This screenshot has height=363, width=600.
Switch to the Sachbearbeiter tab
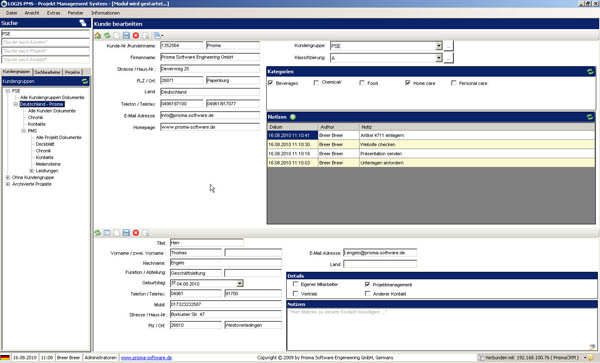[x=47, y=72]
